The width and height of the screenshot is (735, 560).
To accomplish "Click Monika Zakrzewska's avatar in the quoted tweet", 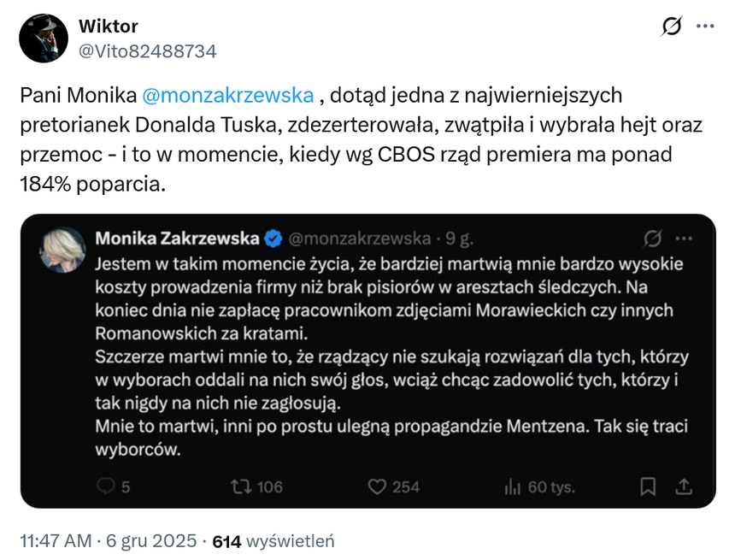I will click(63, 250).
